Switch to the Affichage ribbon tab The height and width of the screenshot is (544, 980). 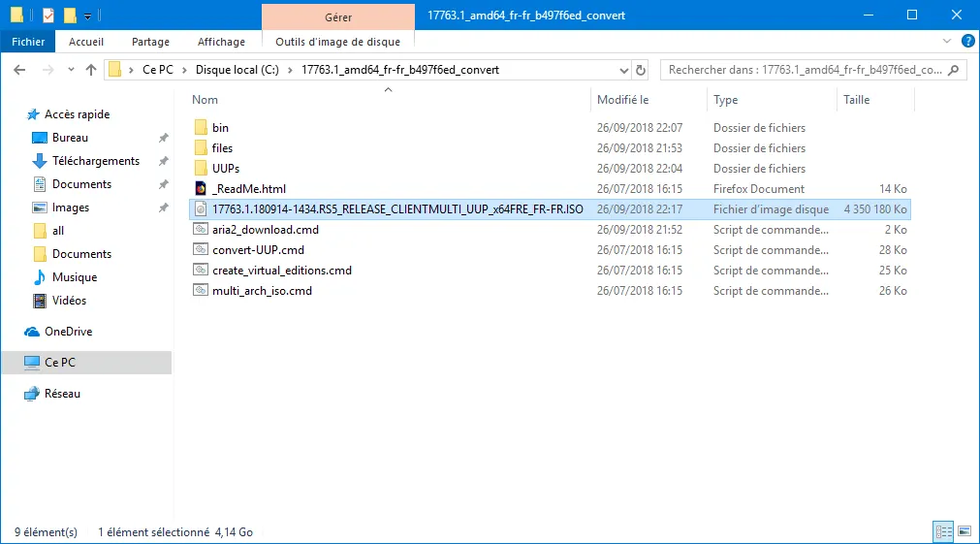tap(221, 42)
